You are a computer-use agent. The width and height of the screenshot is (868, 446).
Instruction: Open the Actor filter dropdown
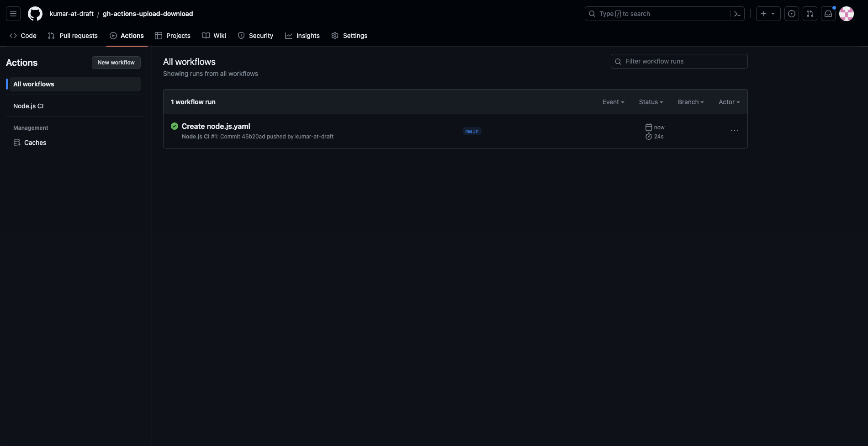[x=729, y=102]
